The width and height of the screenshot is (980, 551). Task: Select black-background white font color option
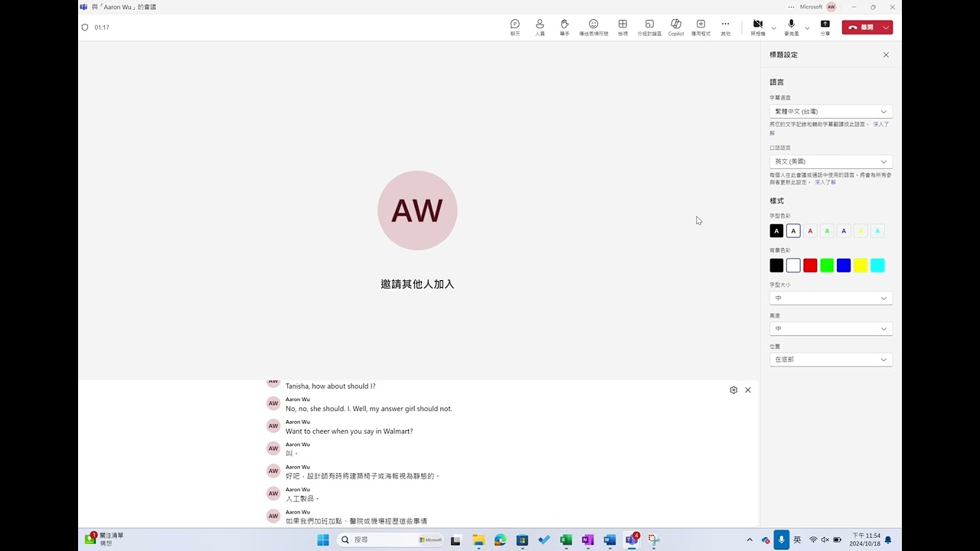click(x=776, y=231)
